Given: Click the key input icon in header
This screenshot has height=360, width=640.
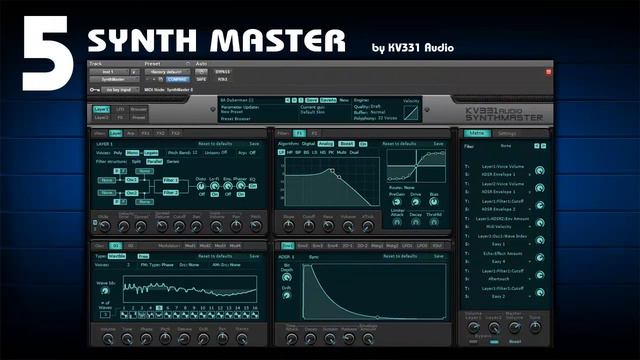Looking at the screenshot, I should pos(95,89).
